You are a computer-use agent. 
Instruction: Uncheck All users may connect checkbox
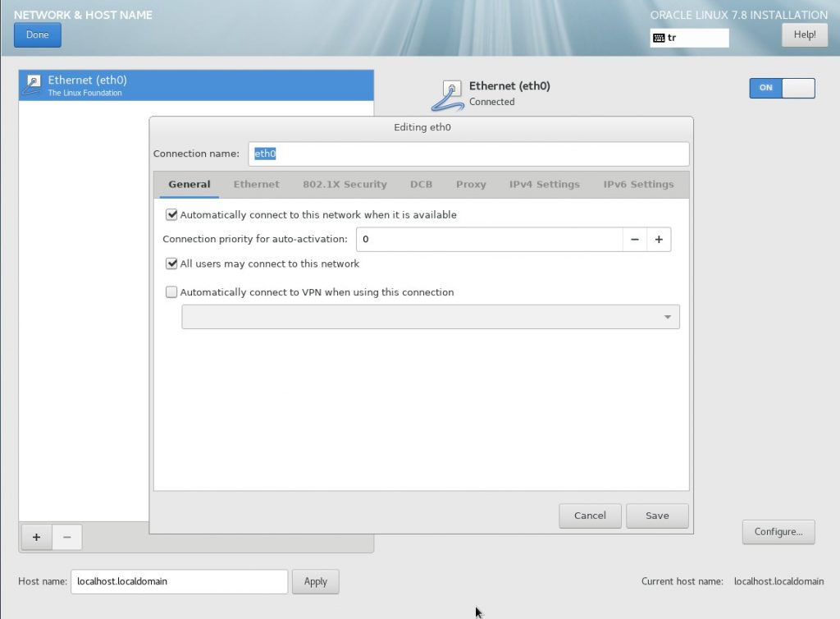171,264
